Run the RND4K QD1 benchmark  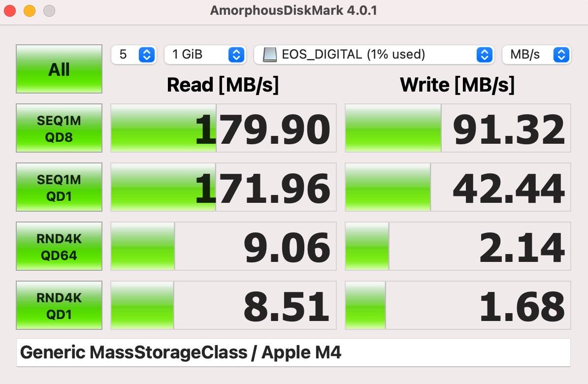click(59, 305)
